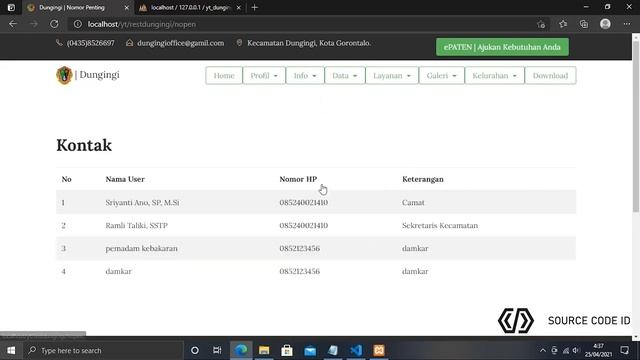The image size is (640, 360).
Task: Open the browser profile avatar
Action: point(605,24)
